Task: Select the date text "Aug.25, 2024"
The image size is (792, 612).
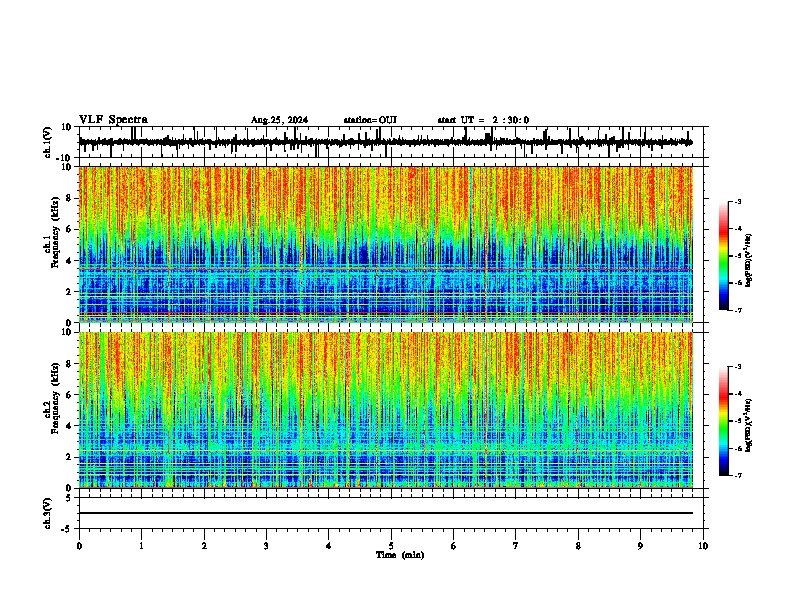Action: point(279,120)
